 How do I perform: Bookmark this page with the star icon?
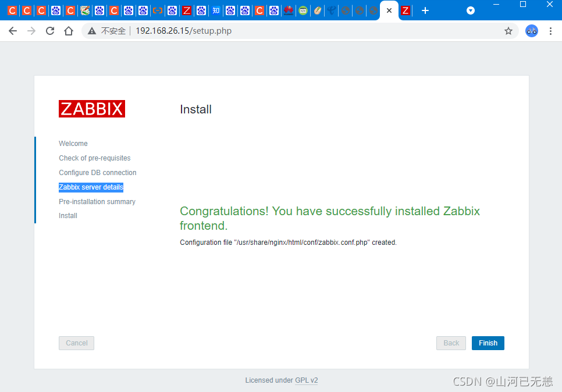point(508,31)
